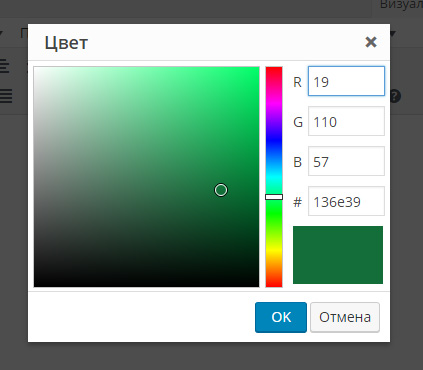Focus the G value input field
Viewport: 423px width, 370px height.
pyautogui.click(x=346, y=121)
